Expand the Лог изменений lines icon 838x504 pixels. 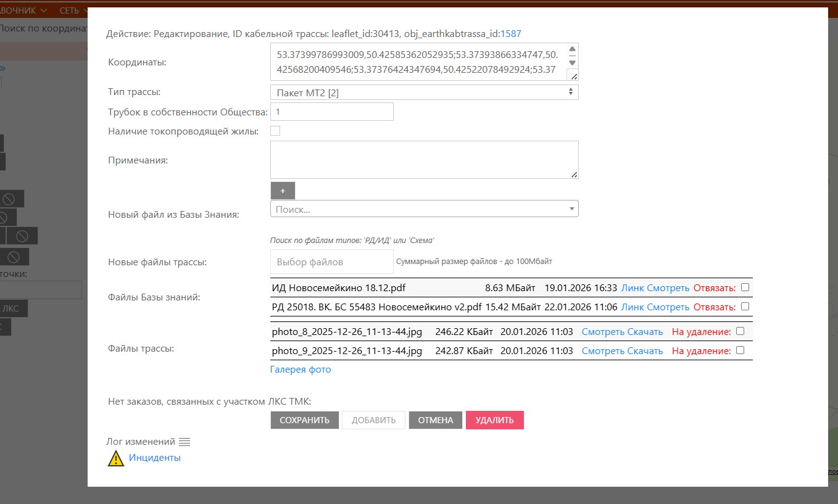click(x=185, y=442)
